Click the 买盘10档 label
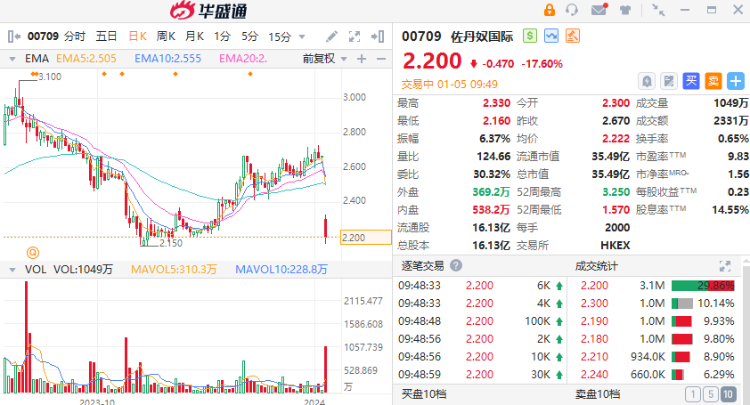 (x=424, y=394)
